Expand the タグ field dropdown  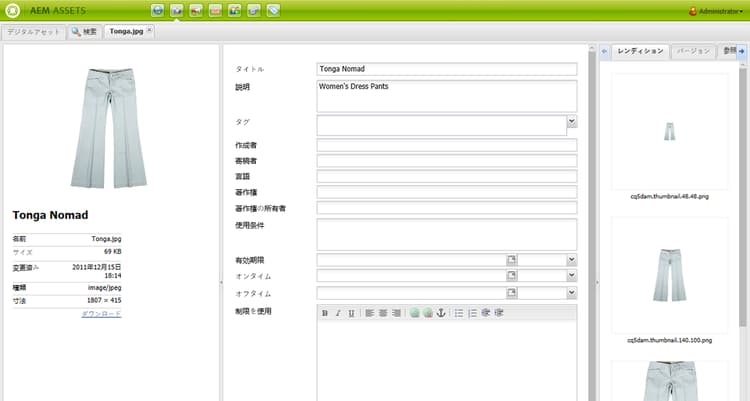[x=572, y=122]
